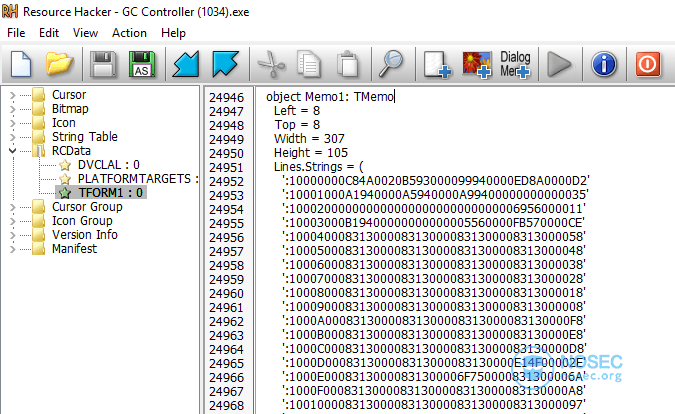This screenshot has width=675, height=414.
Task: Click the Dialog Menu add icon
Action: (x=515, y=65)
